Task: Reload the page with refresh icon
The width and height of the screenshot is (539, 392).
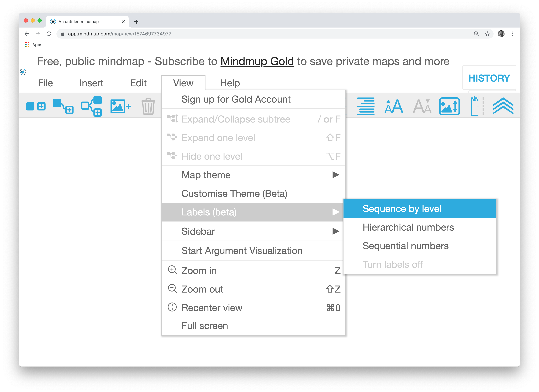Action: click(x=49, y=34)
